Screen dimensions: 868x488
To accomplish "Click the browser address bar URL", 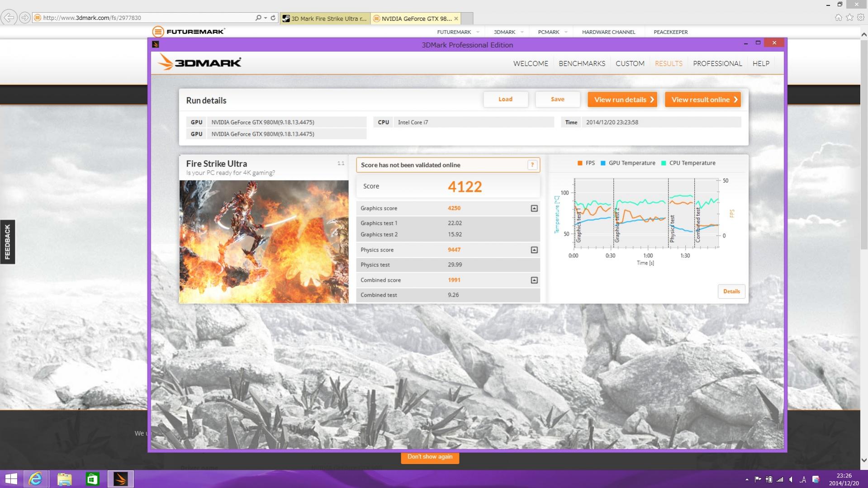I will click(x=92, y=18).
